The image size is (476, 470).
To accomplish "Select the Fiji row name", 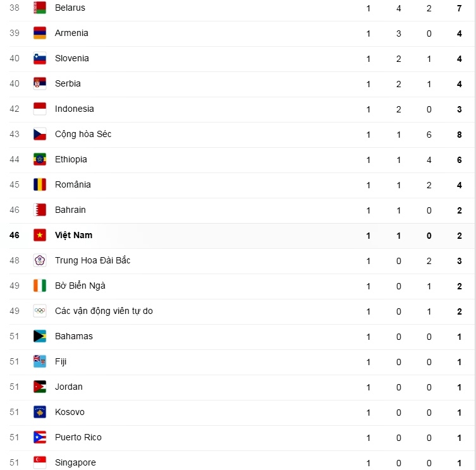I will 61,361.
